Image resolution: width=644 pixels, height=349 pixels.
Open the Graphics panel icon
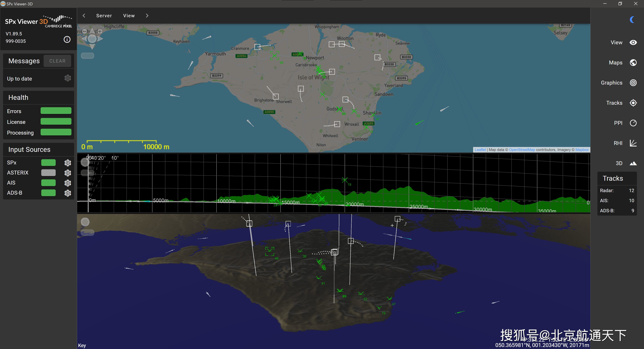pos(633,83)
